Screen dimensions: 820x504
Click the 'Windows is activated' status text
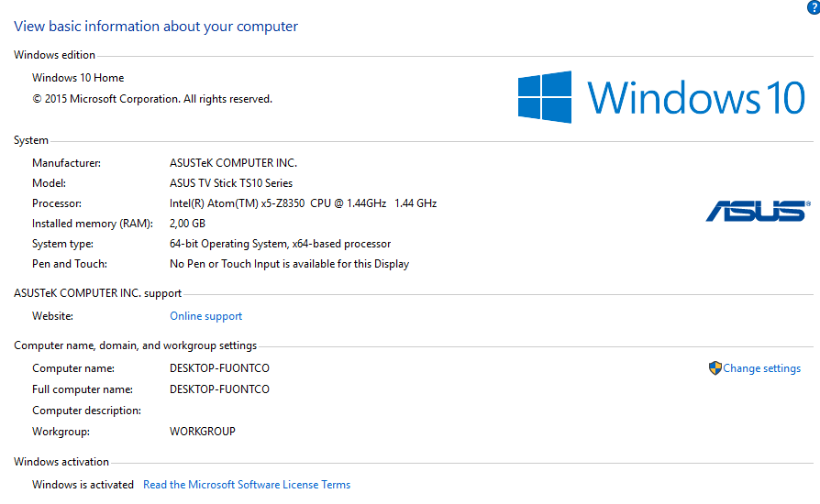click(x=83, y=485)
